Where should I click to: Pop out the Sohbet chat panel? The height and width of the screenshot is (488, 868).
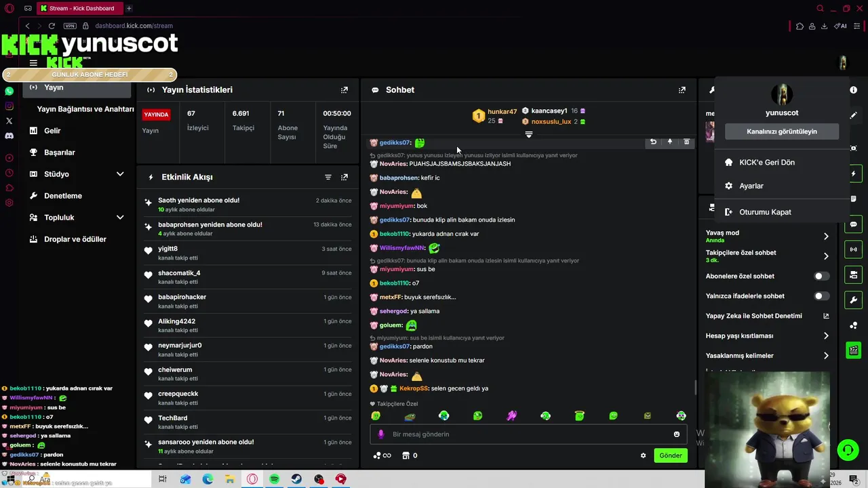(682, 89)
